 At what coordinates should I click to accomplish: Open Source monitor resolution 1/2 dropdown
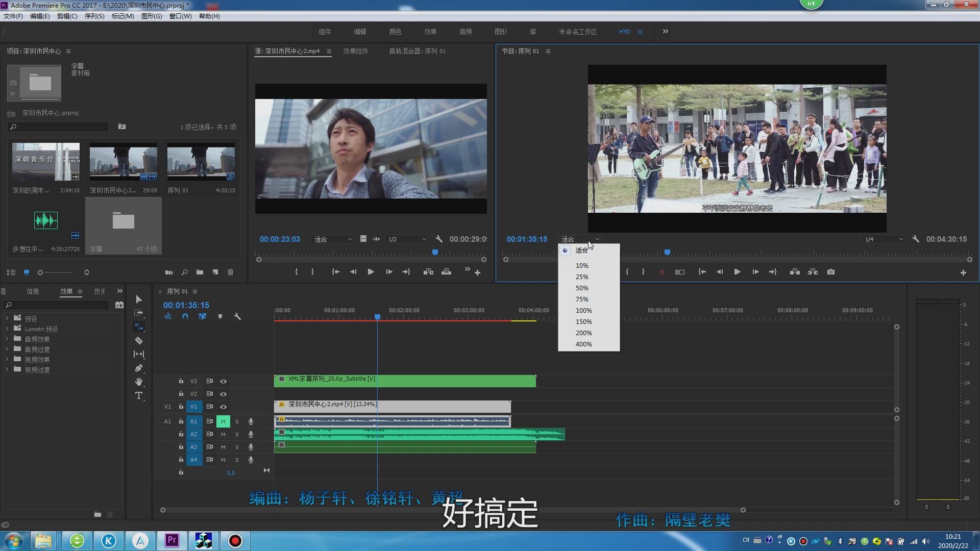point(407,239)
